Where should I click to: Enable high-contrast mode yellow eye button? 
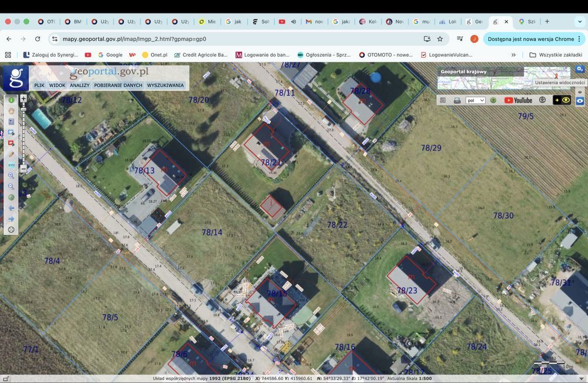pos(562,100)
